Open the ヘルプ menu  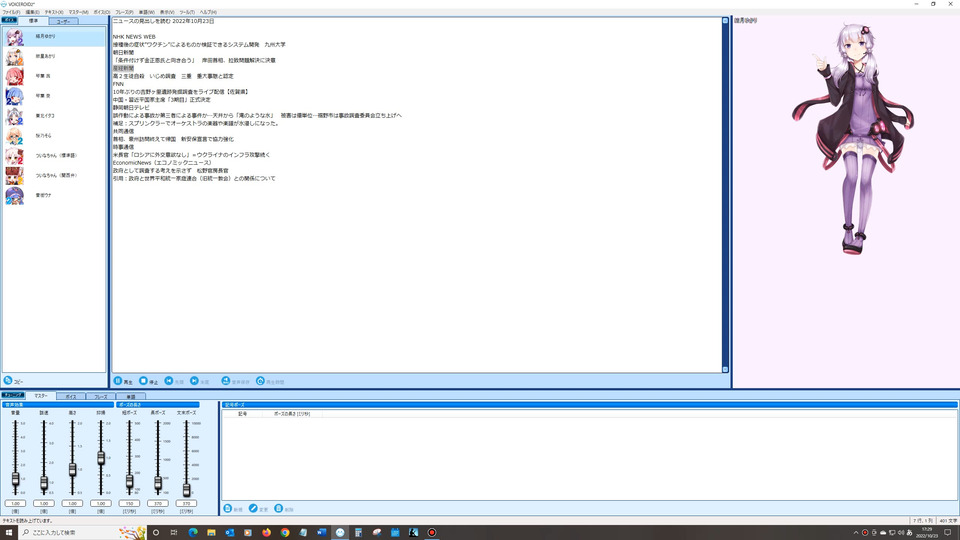coord(208,12)
